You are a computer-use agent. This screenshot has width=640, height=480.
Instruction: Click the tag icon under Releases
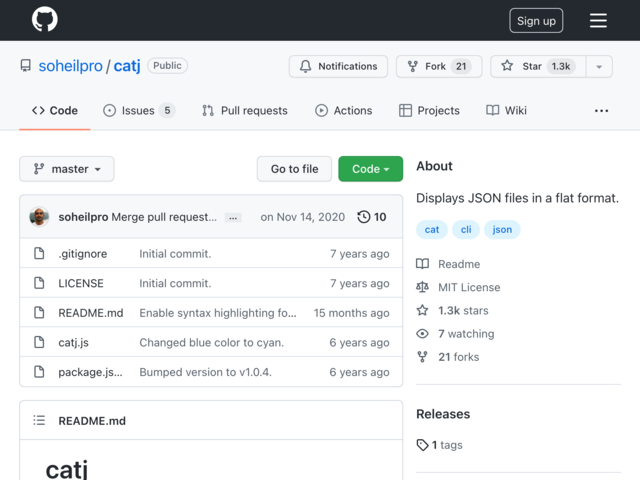point(423,445)
